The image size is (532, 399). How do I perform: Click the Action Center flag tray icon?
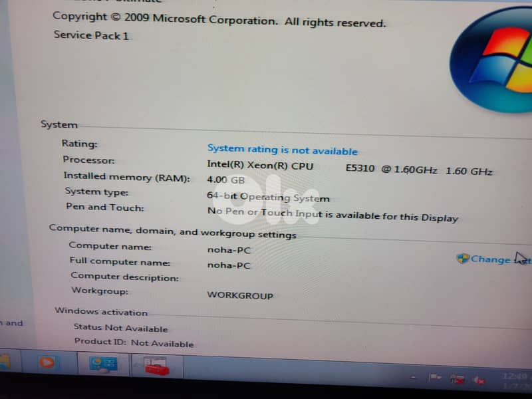click(x=434, y=378)
